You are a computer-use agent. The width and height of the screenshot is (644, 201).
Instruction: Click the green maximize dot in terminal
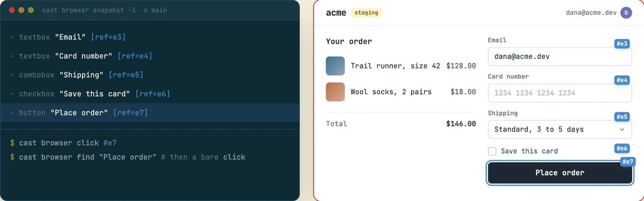31,10
